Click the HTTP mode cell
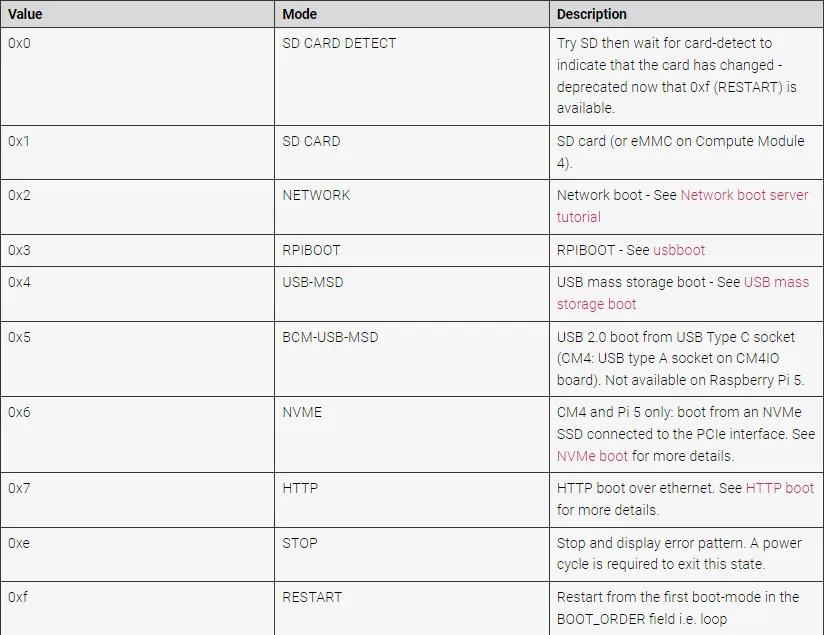Screen dimensions: 824x635 coord(411,499)
